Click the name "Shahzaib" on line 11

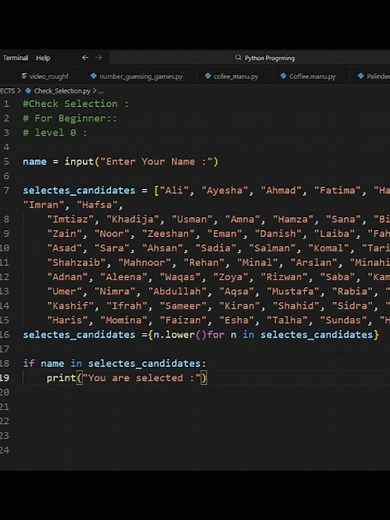click(76, 263)
